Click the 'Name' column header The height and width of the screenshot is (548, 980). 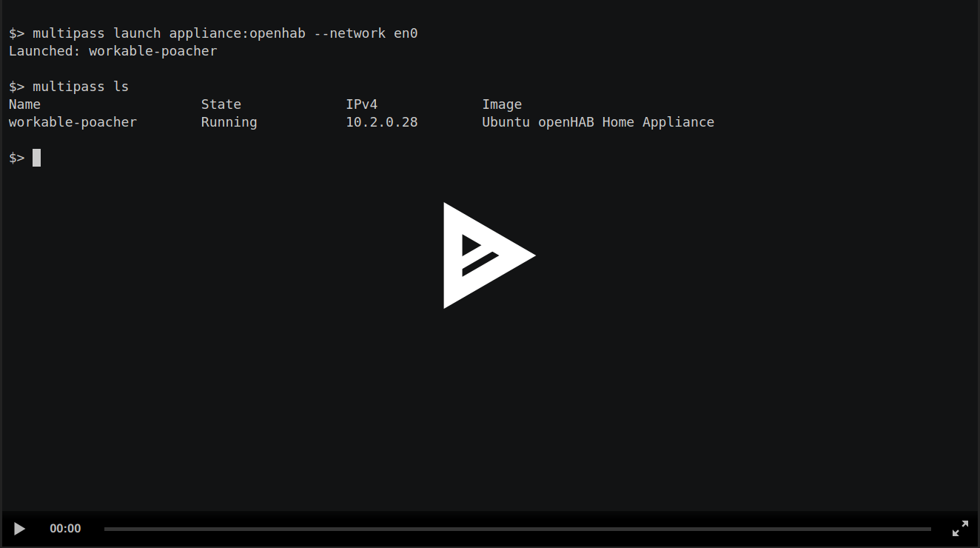[24, 104]
